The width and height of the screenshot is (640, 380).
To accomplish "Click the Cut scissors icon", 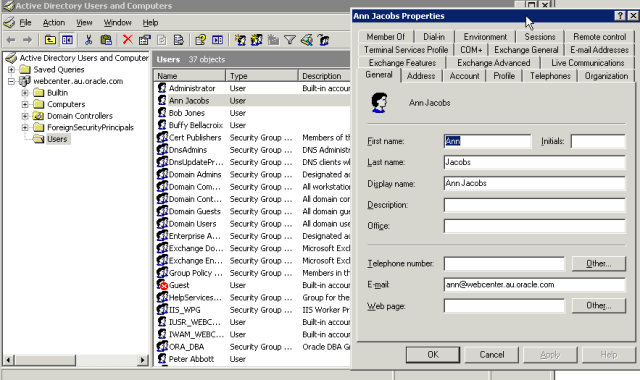I will pos(88,40).
